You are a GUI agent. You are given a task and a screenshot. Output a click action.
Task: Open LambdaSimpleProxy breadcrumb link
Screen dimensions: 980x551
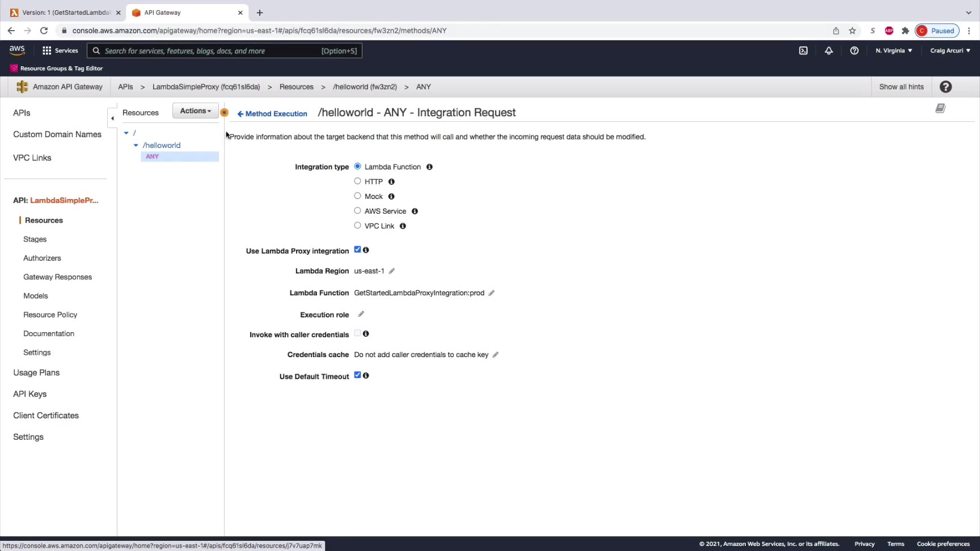point(206,87)
